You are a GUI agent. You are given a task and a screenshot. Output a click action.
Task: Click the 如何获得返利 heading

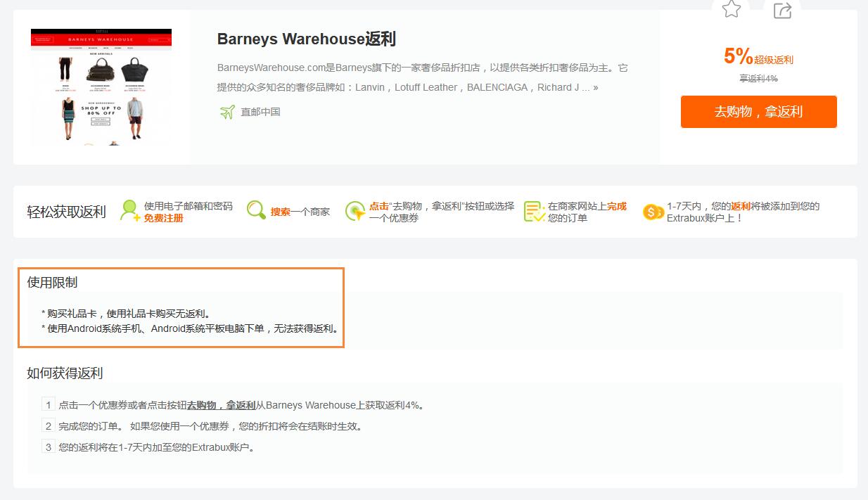coord(65,373)
